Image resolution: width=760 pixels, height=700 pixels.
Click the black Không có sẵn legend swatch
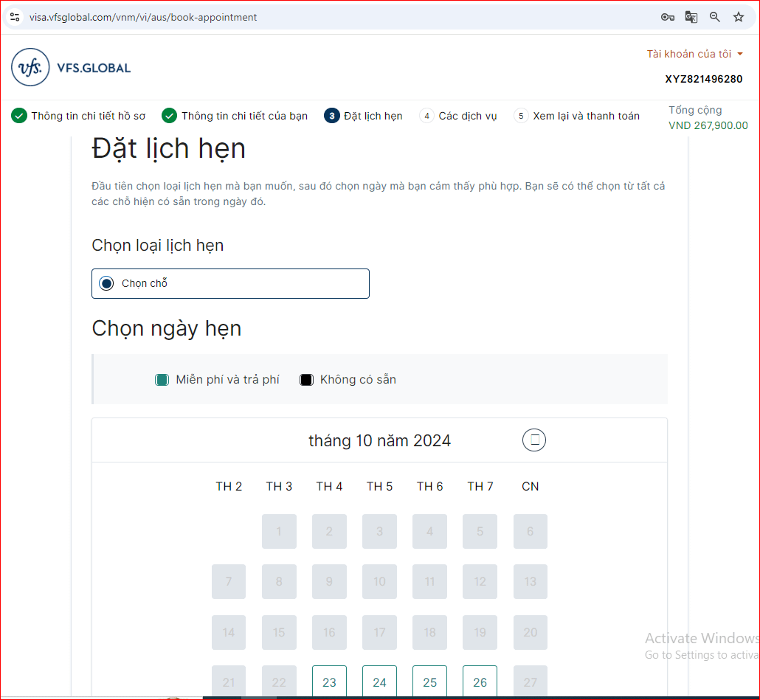coord(306,380)
